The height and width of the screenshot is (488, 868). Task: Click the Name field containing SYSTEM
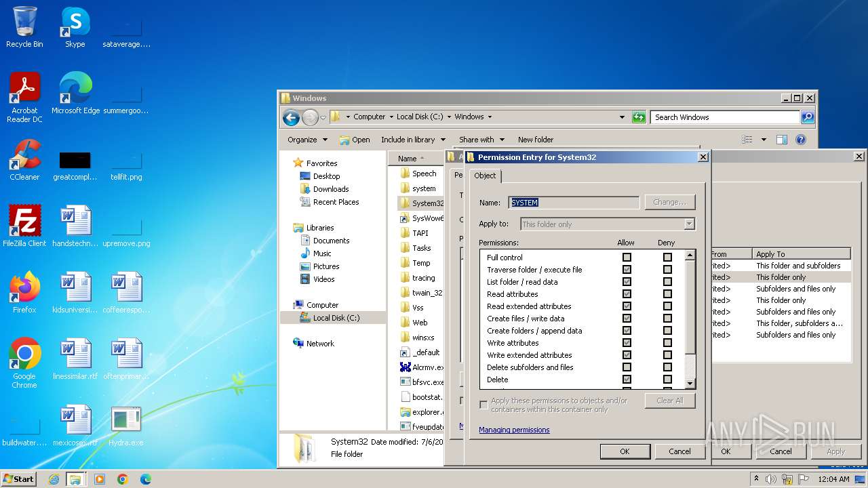click(x=574, y=203)
